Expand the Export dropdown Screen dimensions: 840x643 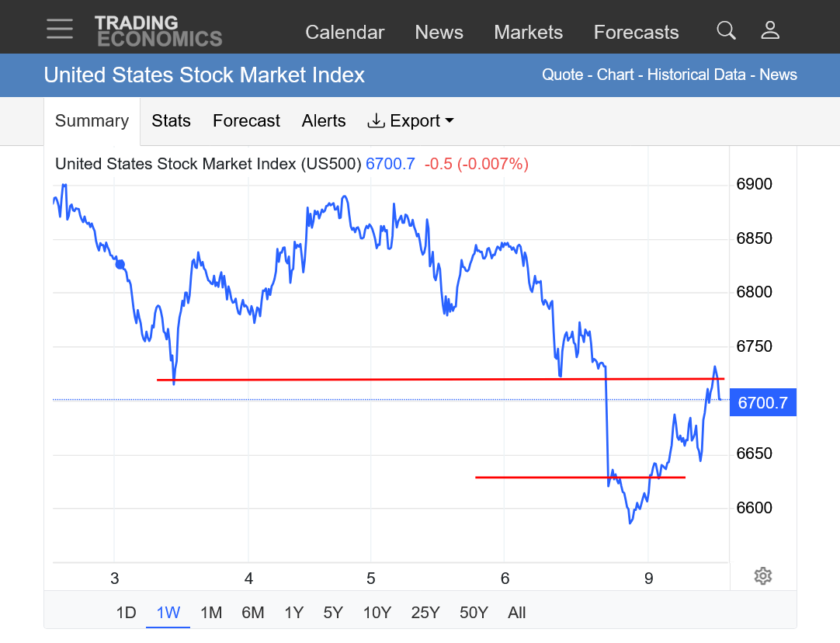[x=411, y=121]
